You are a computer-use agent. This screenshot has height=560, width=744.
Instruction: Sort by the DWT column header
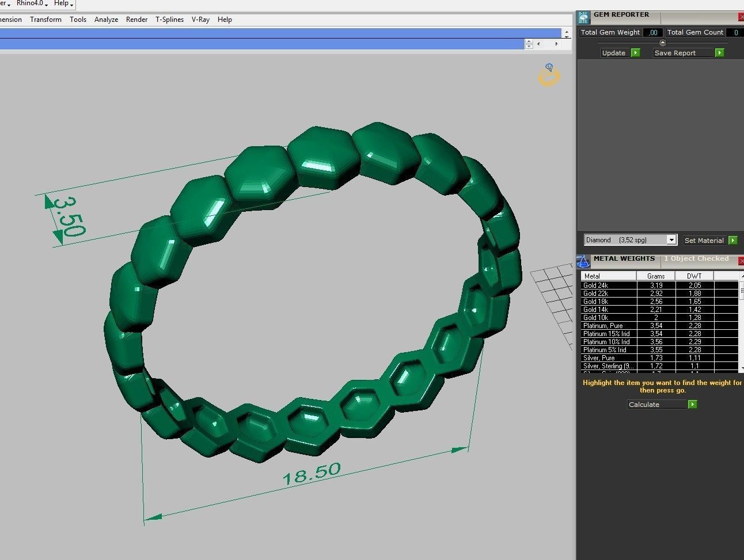tap(694, 276)
